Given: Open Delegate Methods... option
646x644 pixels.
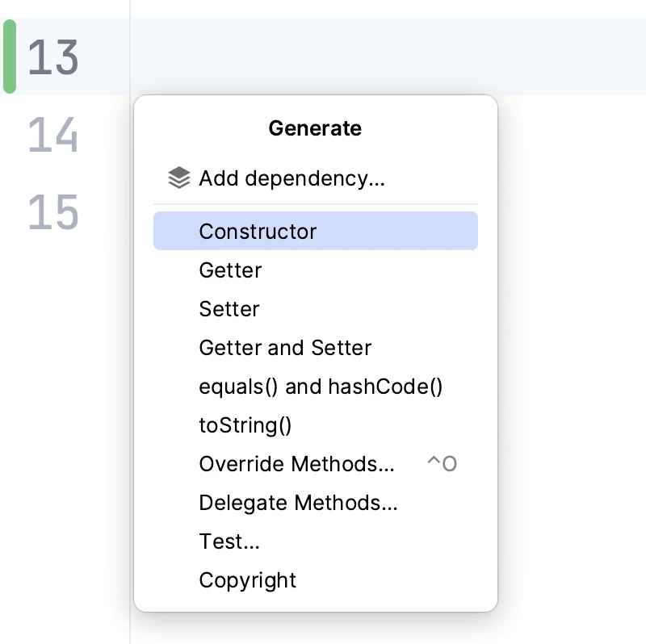Looking at the screenshot, I should point(298,503).
